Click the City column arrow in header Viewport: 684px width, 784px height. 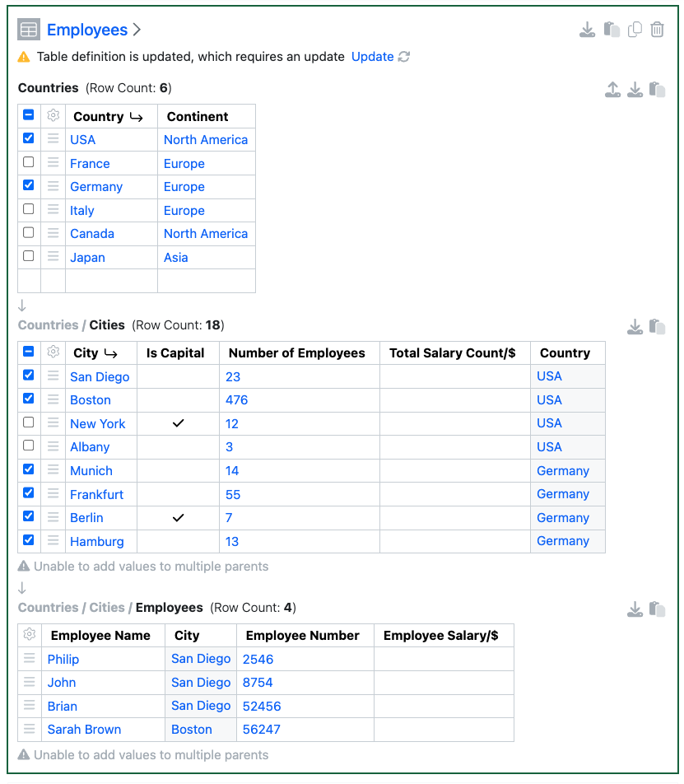pyautogui.click(x=110, y=353)
